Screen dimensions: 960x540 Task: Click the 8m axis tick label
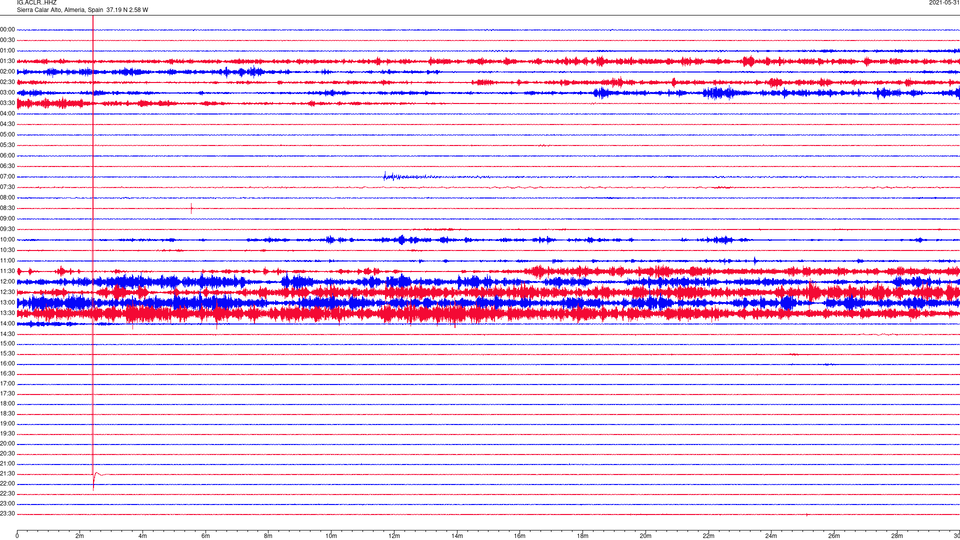[268, 536]
